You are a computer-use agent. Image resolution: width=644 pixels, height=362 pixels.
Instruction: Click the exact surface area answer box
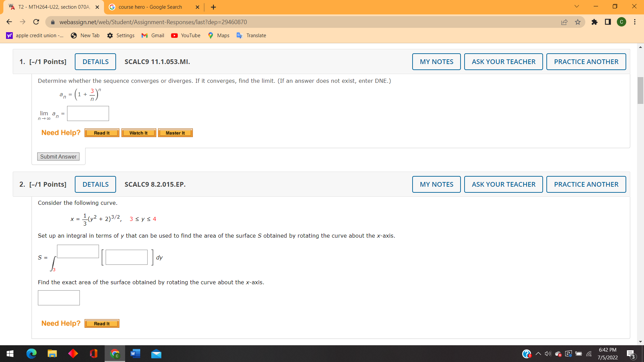(59, 298)
